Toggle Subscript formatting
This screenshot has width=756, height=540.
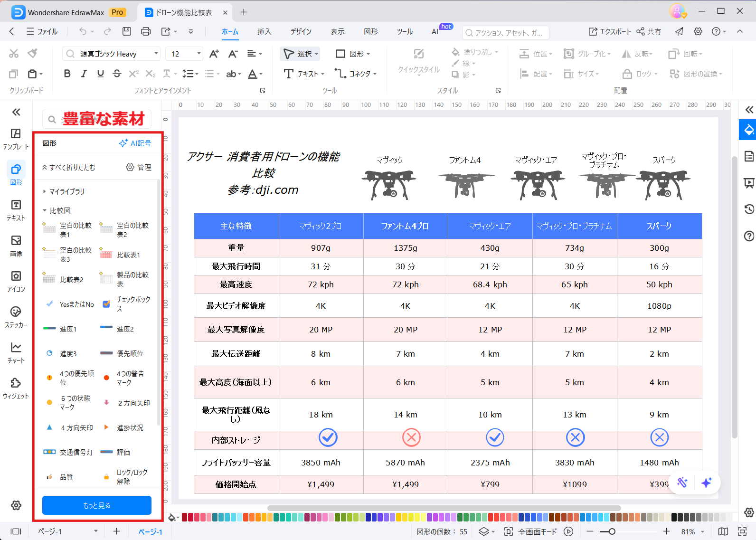coord(151,74)
